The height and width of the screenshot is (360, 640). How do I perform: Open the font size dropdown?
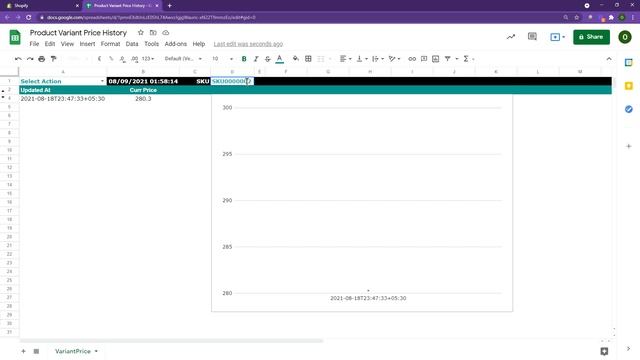click(x=222, y=59)
